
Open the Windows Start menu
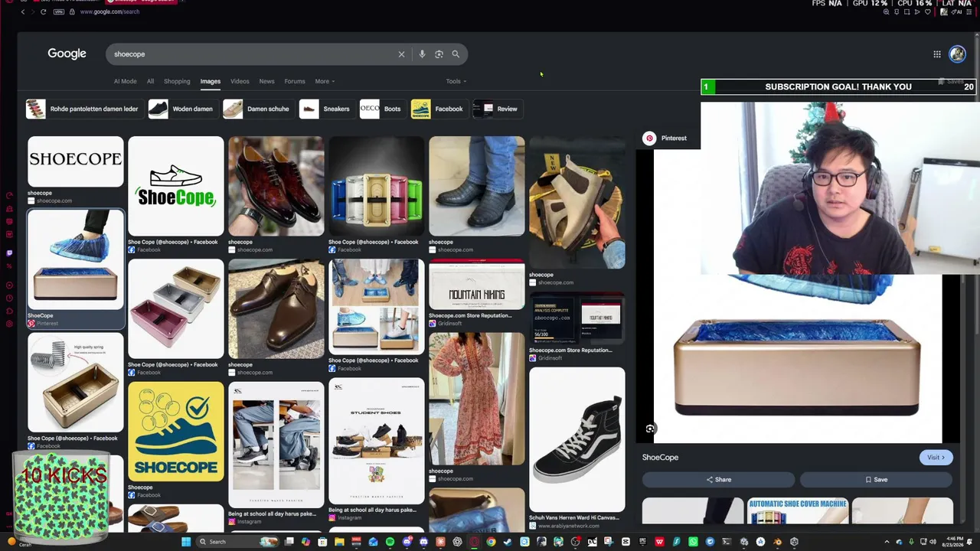[x=186, y=542]
